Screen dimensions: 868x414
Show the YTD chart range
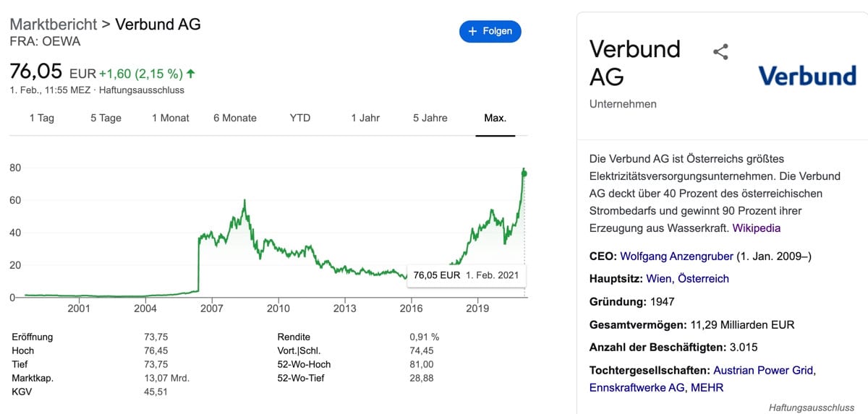coord(300,118)
